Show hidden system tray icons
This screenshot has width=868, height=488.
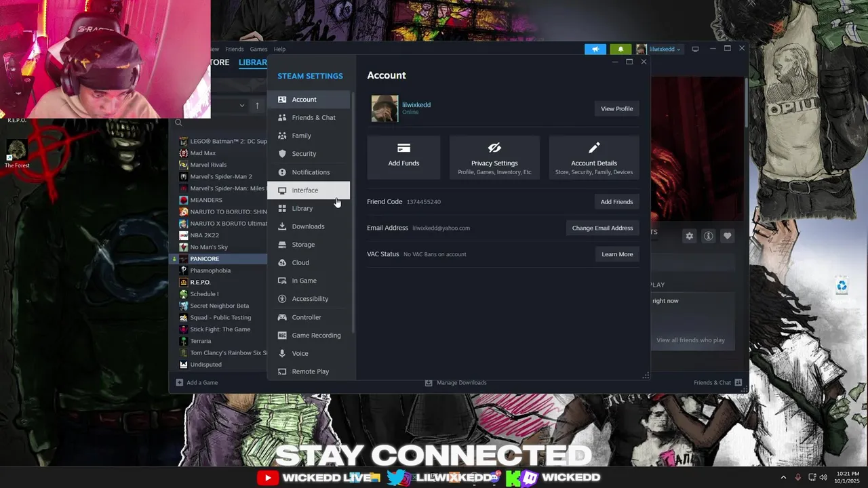[784, 477]
